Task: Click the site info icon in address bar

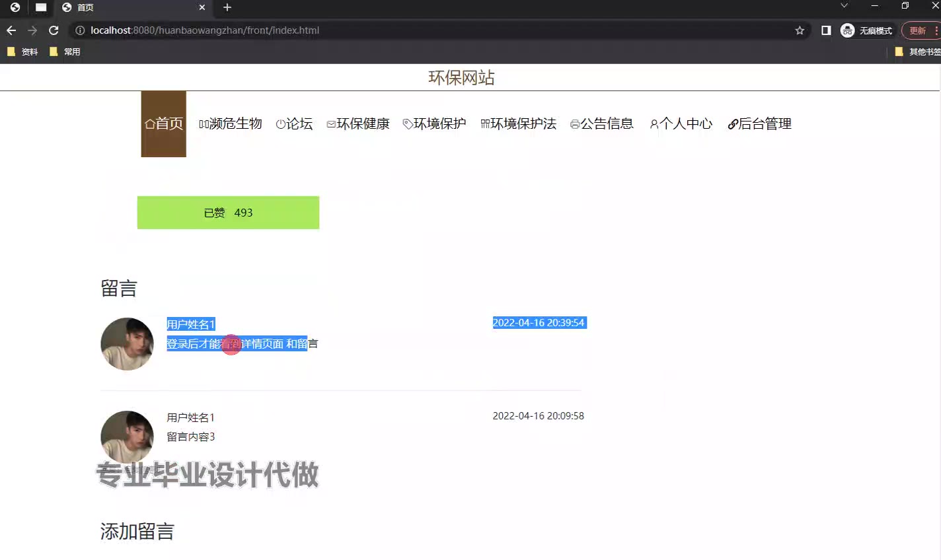Action: [x=80, y=30]
